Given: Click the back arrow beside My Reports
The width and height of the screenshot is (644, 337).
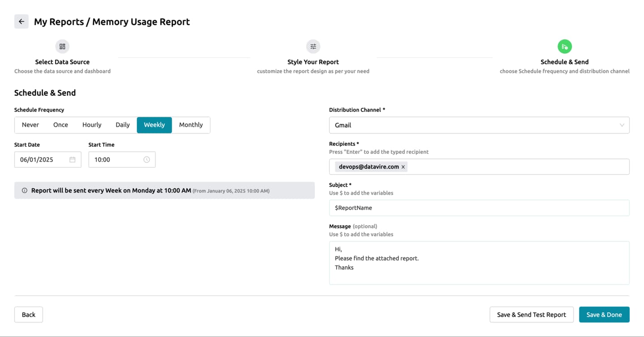Looking at the screenshot, I should pos(21,21).
